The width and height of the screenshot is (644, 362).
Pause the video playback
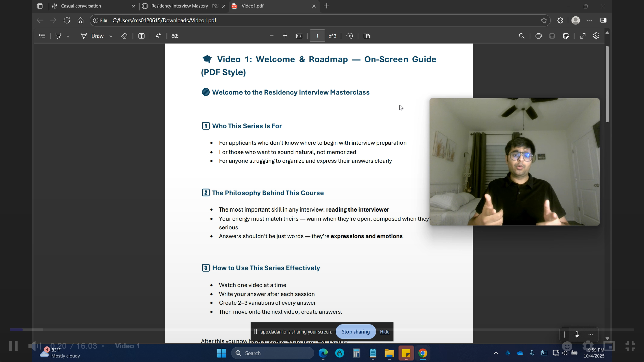coord(13,346)
